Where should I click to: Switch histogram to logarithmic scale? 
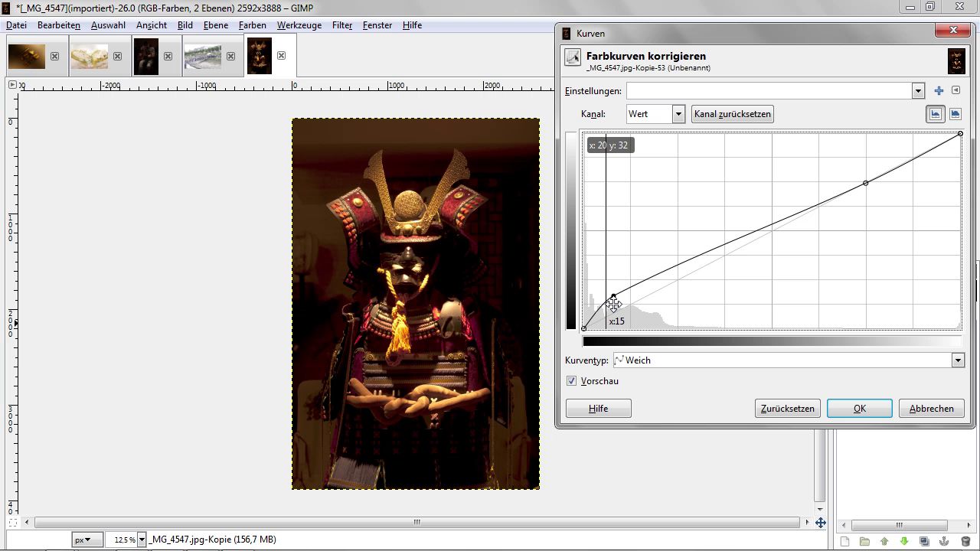point(955,114)
